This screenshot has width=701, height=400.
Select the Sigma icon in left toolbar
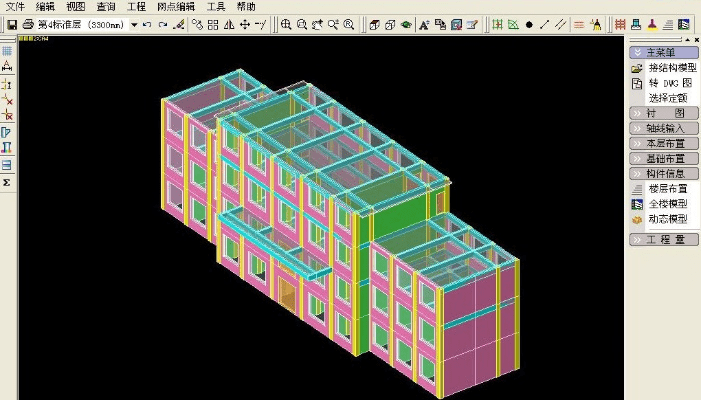7,183
